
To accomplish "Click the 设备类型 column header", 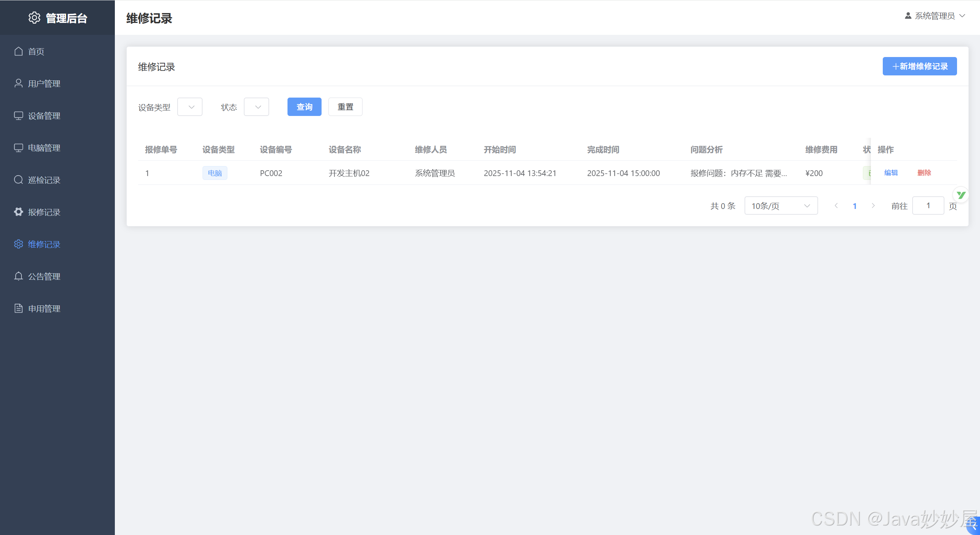I will click(x=218, y=150).
